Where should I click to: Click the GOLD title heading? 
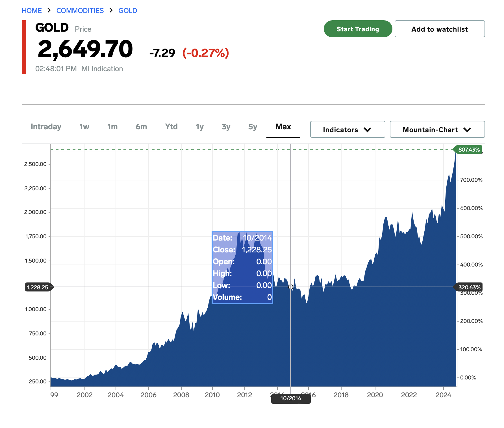52,28
